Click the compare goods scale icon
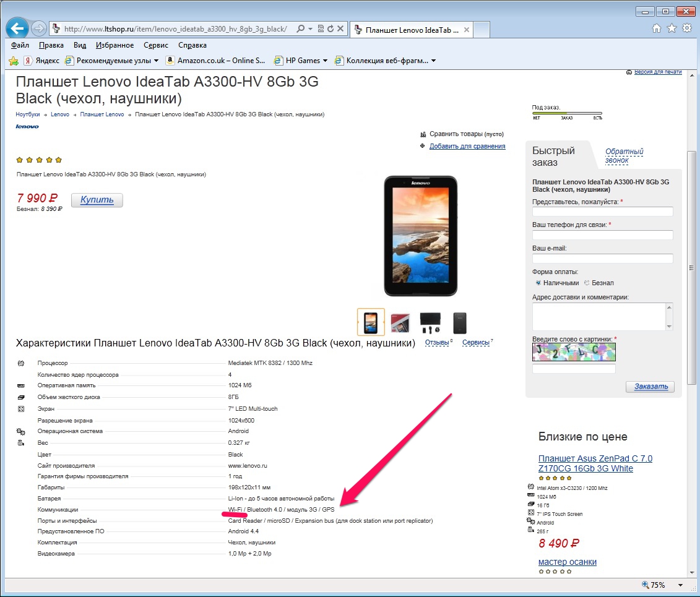The width and height of the screenshot is (700, 597). coord(423,134)
